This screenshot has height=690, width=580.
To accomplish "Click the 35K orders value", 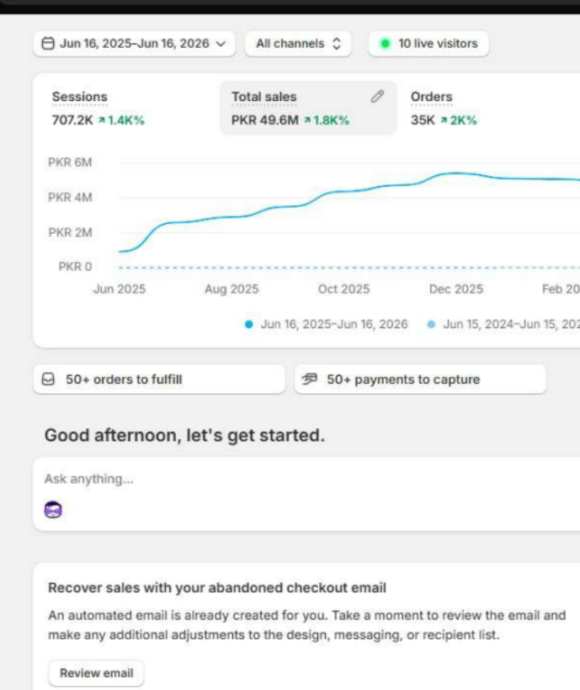I will point(423,120).
